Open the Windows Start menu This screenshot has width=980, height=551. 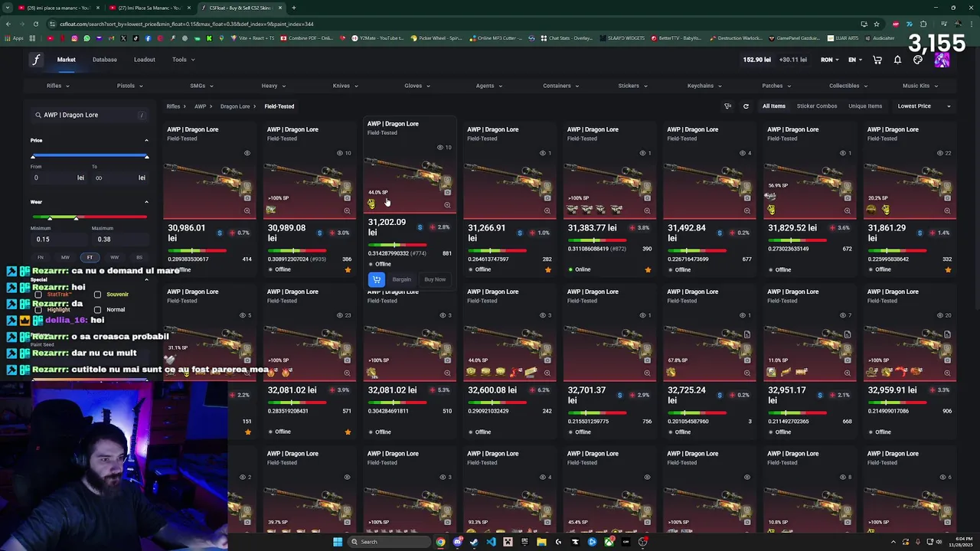[x=338, y=542]
